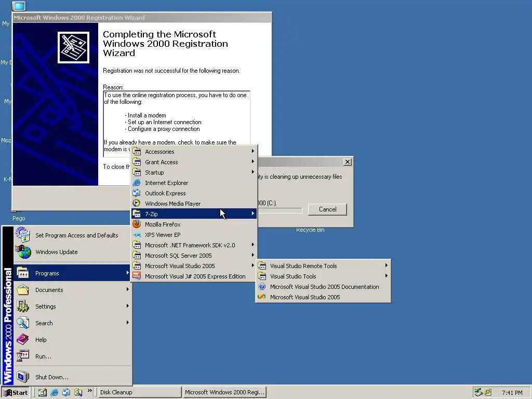Viewport: 532px width, 399px height.
Task: Click the Internet Explorer icon in Programs menu
Action: (137, 183)
